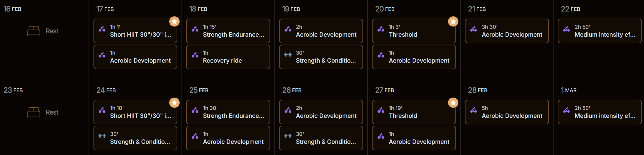Click cycling icon on 21 Feb 3h 30' ride
This screenshot has width=644, height=155.
[473, 29]
